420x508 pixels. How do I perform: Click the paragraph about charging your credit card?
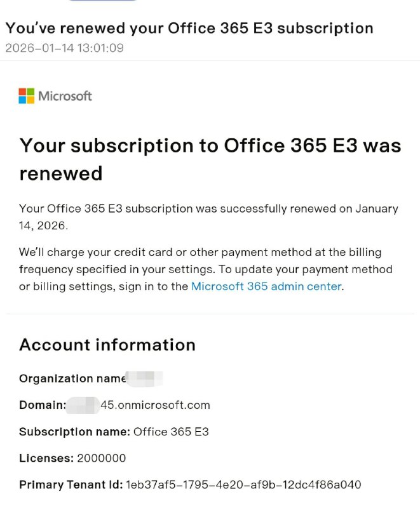(x=205, y=269)
